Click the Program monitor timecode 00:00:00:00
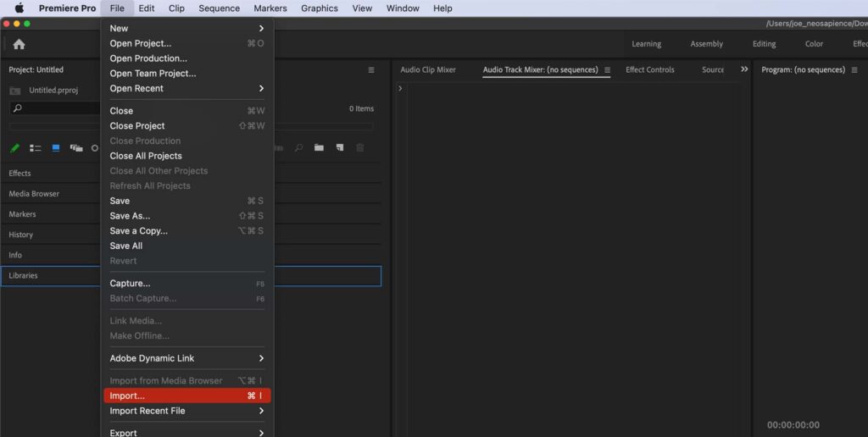868x437 pixels. (793, 425)
